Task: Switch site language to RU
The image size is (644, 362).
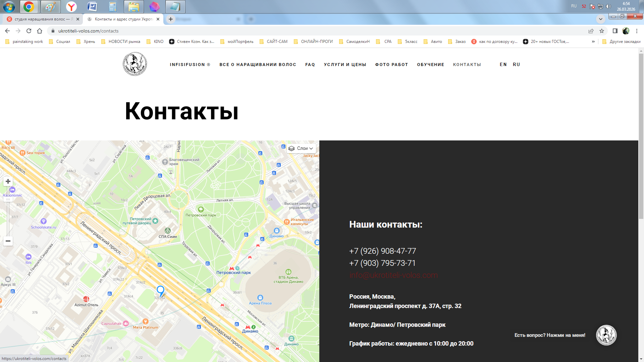Action: [516, 64]
